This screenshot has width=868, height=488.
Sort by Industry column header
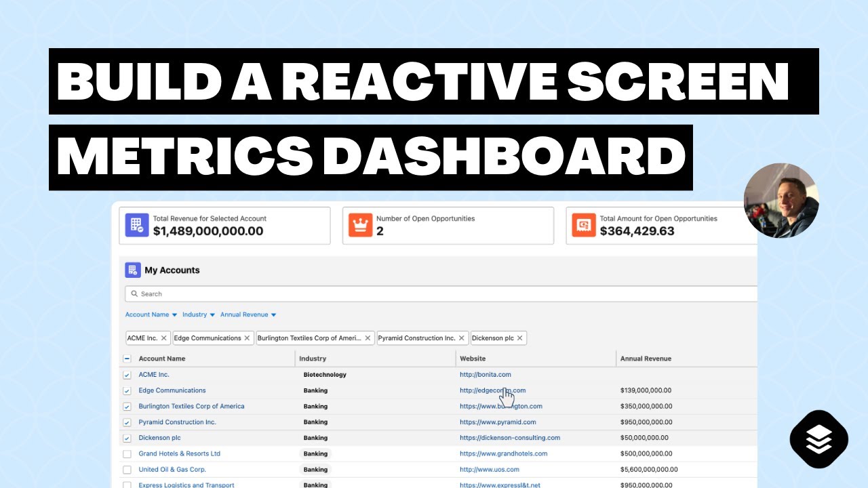313,359
